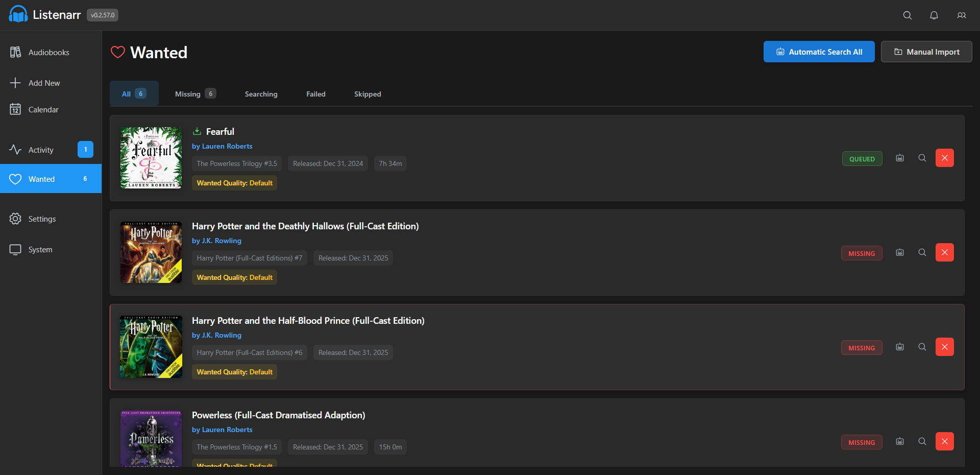
Task: Remove Powerless from wanted list
Action: click(x=945, y=441)
